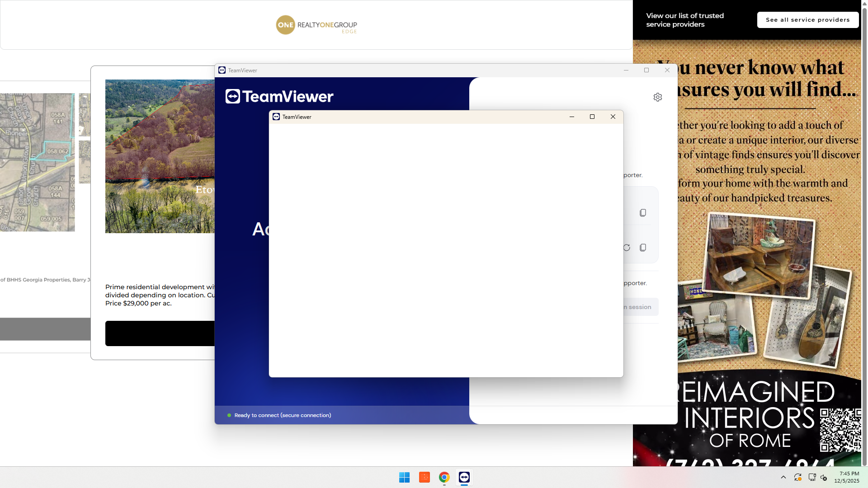Open Windows Update from the system tray
868x488 pixels.
[x=798, y=477]
